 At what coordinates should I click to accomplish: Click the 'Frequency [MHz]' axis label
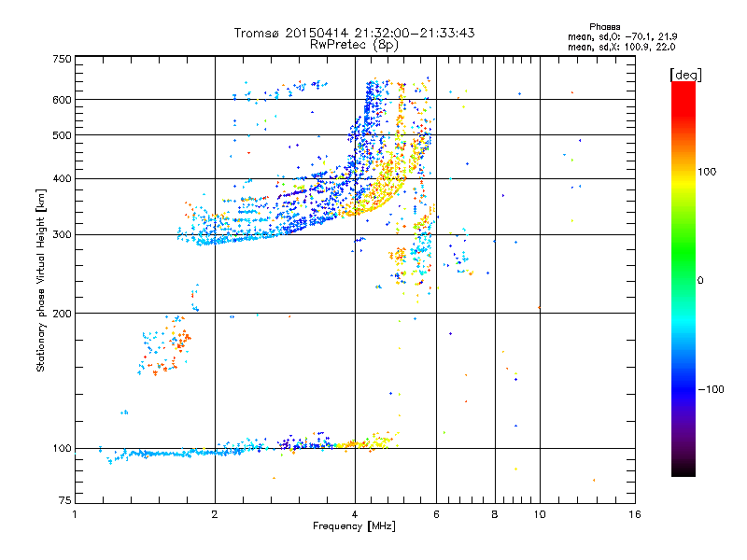(x=354, y=526)
